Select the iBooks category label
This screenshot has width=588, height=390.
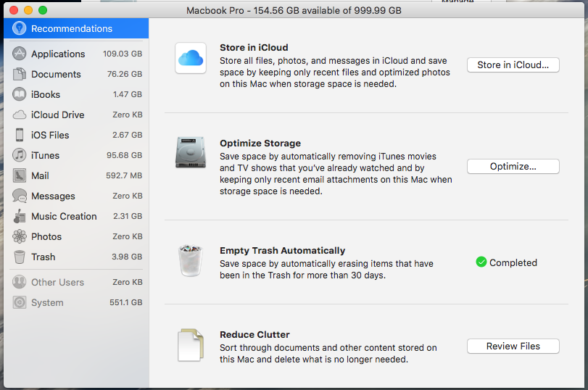46,94
